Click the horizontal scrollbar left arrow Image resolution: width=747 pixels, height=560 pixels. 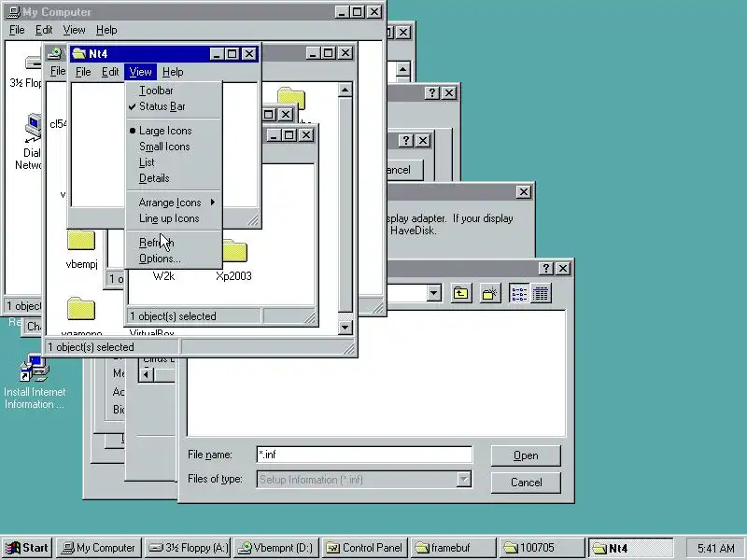(147, 375)
